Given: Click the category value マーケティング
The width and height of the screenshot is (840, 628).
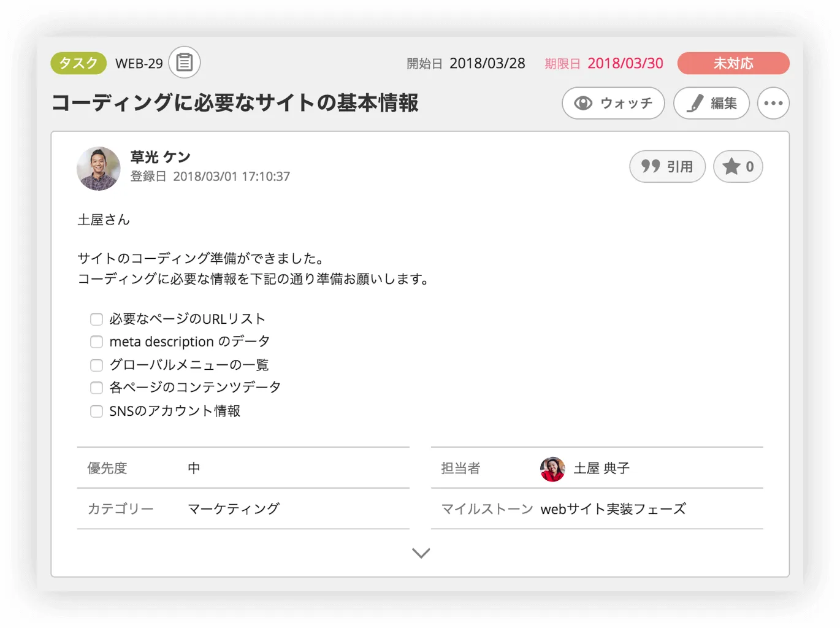Looking at the screenshot, I should click(234, 508).
